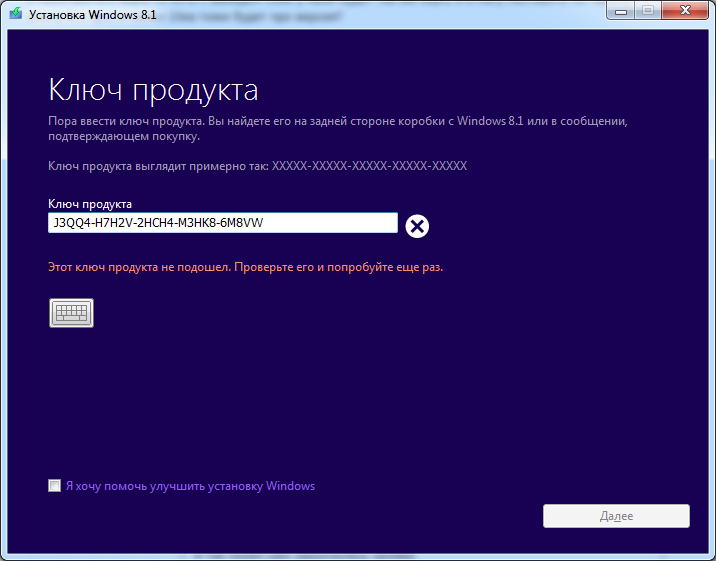Click the 'Я хочу помочь улучшить установку Windows' label
The width and height of the screenshot is (716, 561).
190,486
